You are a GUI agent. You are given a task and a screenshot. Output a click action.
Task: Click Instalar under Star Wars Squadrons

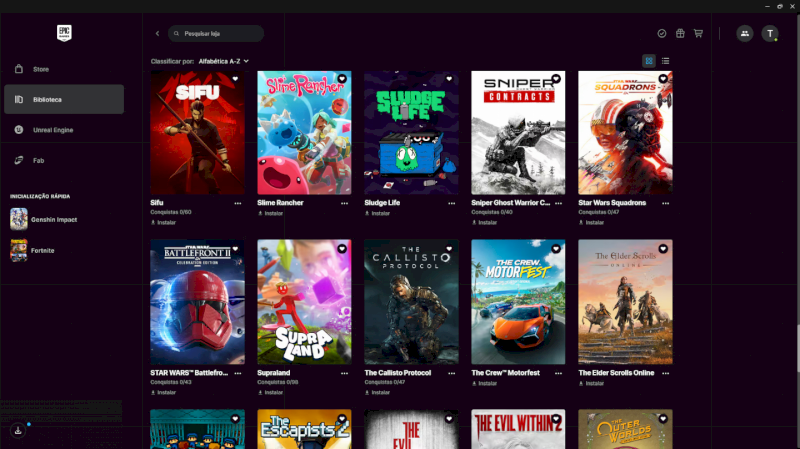tap(591, 222)
